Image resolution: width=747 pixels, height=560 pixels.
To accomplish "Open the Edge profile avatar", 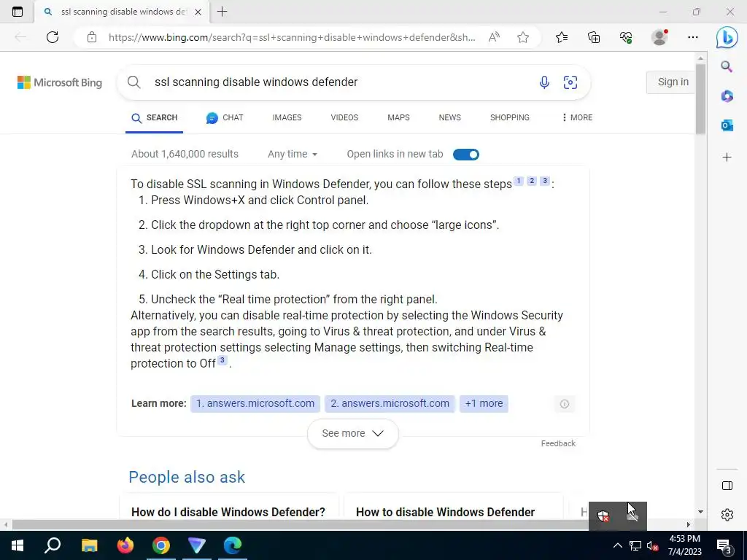I will (659, 37).
